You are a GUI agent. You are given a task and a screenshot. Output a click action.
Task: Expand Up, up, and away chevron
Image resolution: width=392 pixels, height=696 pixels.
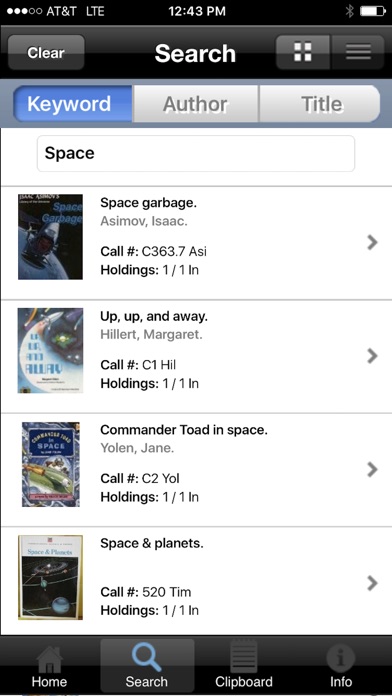point(372,356)
